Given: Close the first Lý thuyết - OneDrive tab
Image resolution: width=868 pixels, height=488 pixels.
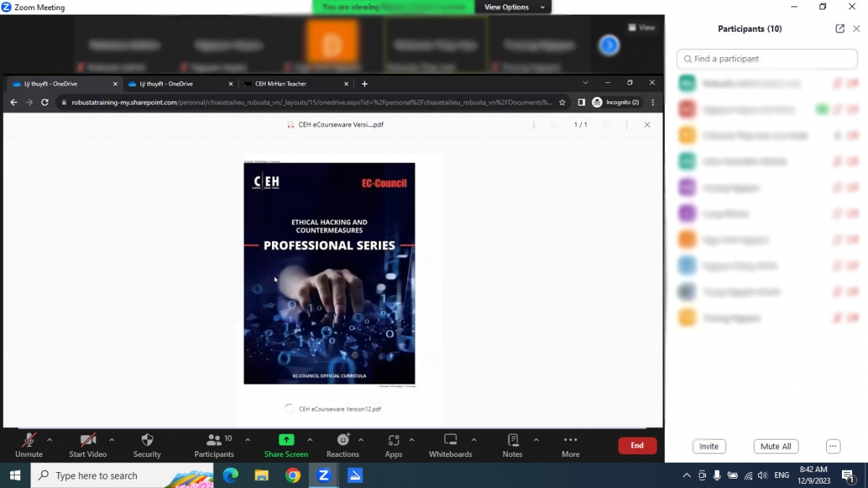Looking at the screenshot, I should click(x=115, y=84).
